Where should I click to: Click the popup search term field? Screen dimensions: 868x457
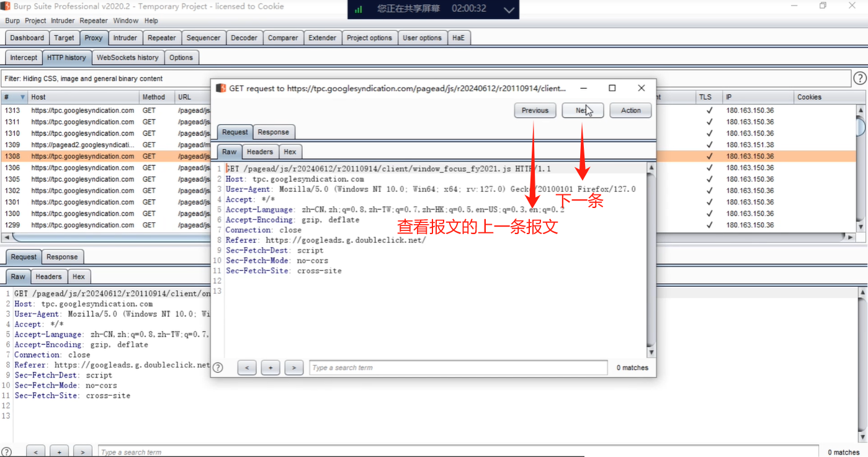458,368
